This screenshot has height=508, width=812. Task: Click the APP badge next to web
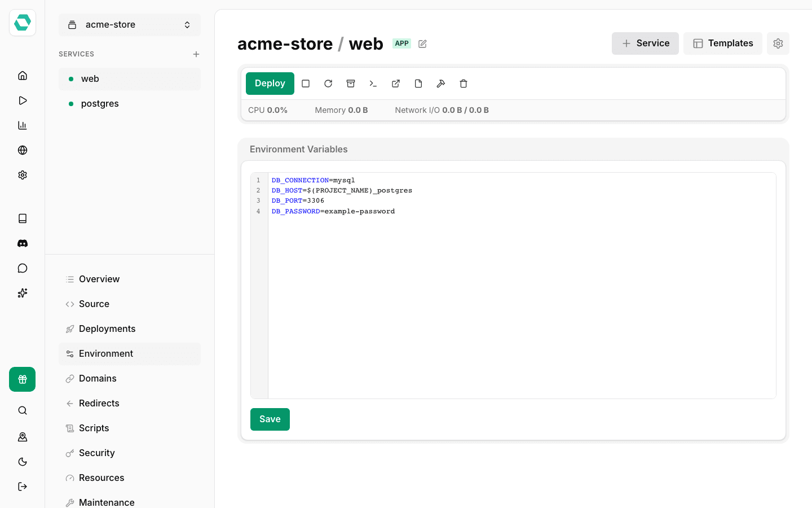402,43
